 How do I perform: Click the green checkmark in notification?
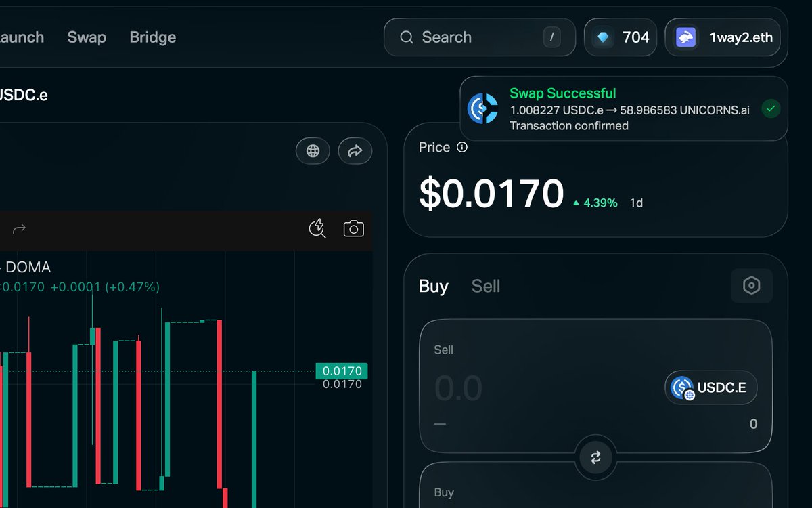(x=771, y=108)
